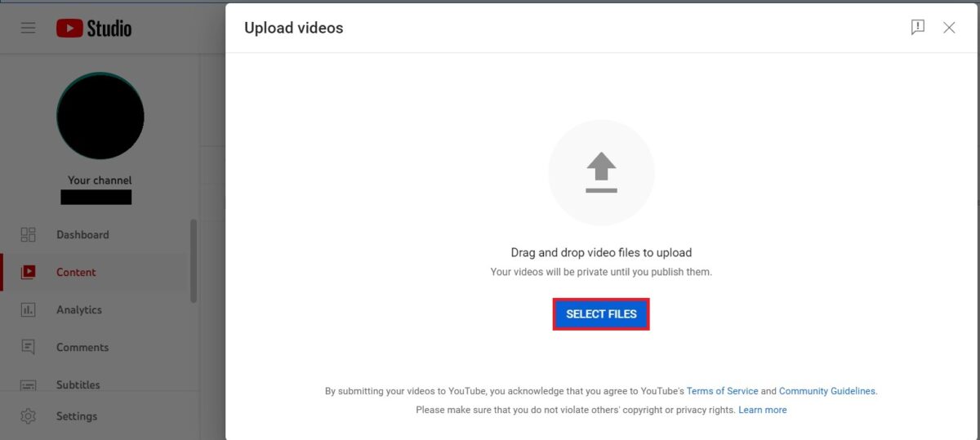This screenshot has height=440, width=980.
Task: Click the 'Your channel' label
Action: [x=100, y=180]
